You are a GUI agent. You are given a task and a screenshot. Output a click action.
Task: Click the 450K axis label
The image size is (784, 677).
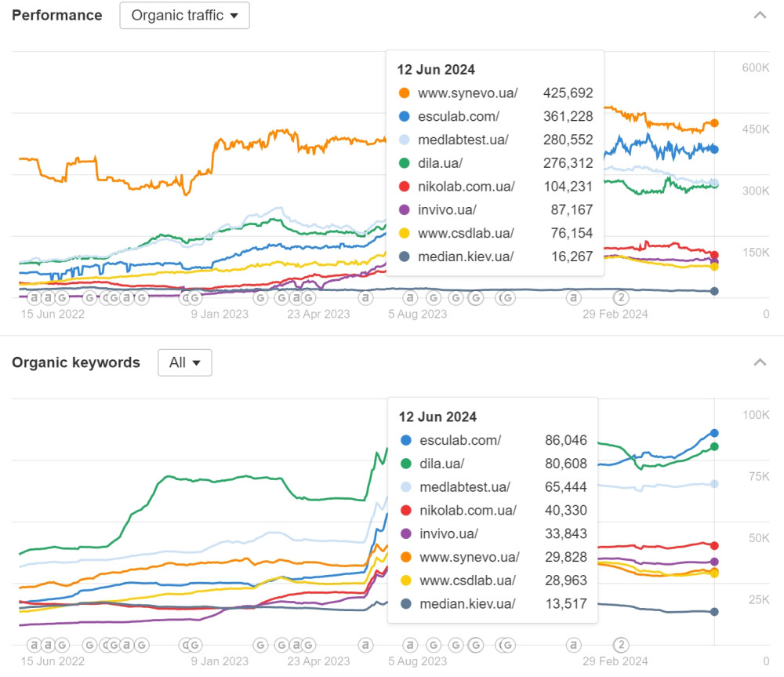pos(756,129)
